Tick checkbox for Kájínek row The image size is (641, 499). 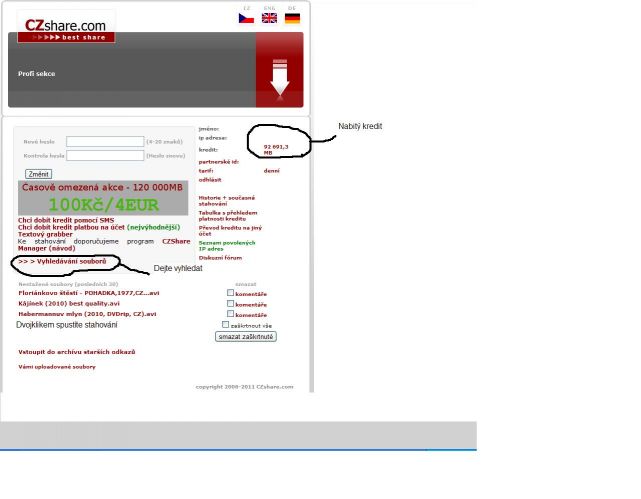(x=231, y=303)
